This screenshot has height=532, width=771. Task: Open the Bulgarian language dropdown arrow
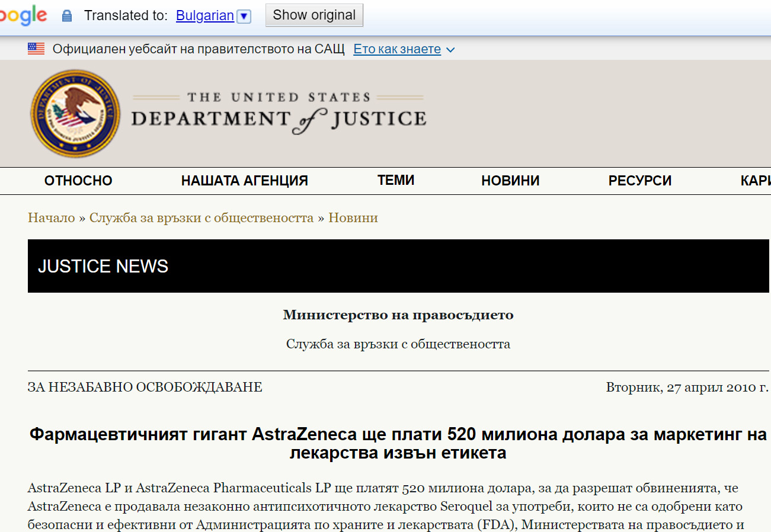pos(244,16)
